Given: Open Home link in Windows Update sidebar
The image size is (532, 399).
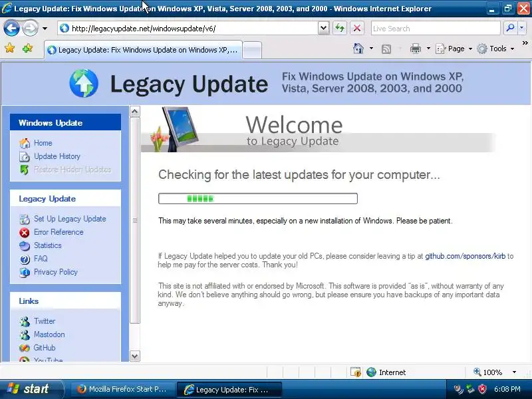Looking at the screenshot, I should pos(43,143).
